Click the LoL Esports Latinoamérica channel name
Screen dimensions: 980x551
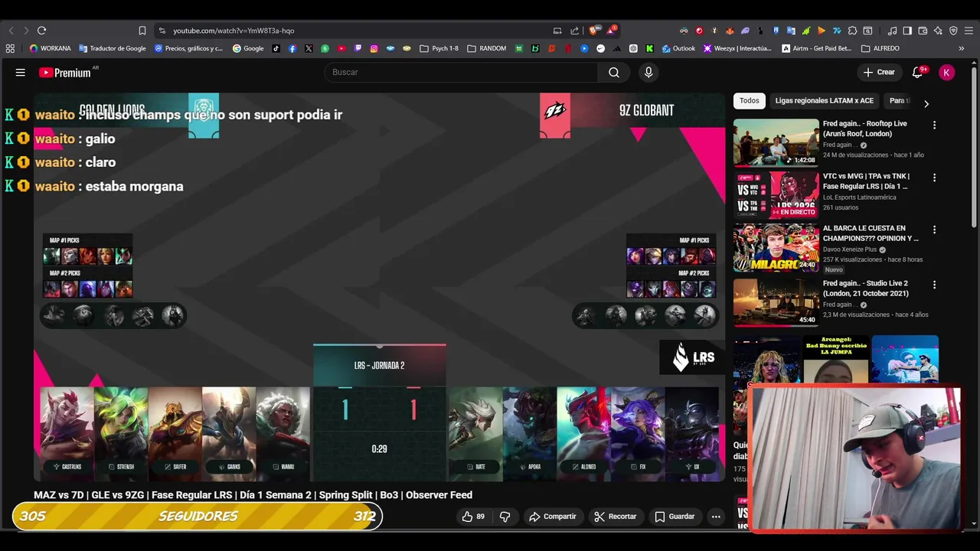tap(859, 197)
